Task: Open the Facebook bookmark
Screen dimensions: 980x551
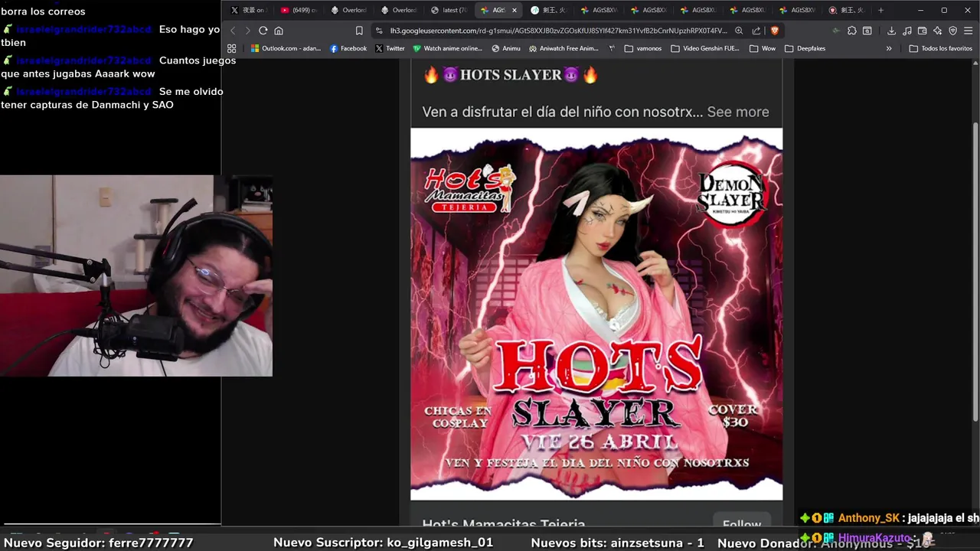Action: (x=348, y=48)
